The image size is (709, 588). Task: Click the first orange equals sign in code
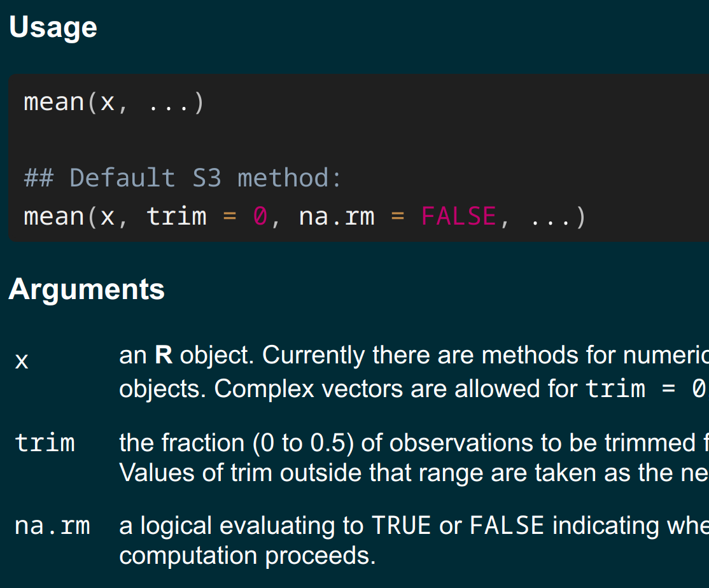(x=230, y=216)
